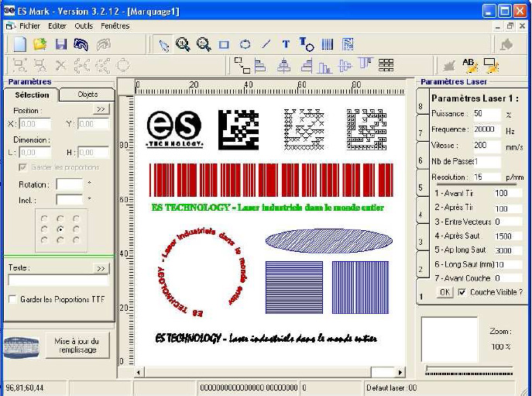Click the grayed redo arrow icon
532x396 pixels.
(x=104, y=44)
